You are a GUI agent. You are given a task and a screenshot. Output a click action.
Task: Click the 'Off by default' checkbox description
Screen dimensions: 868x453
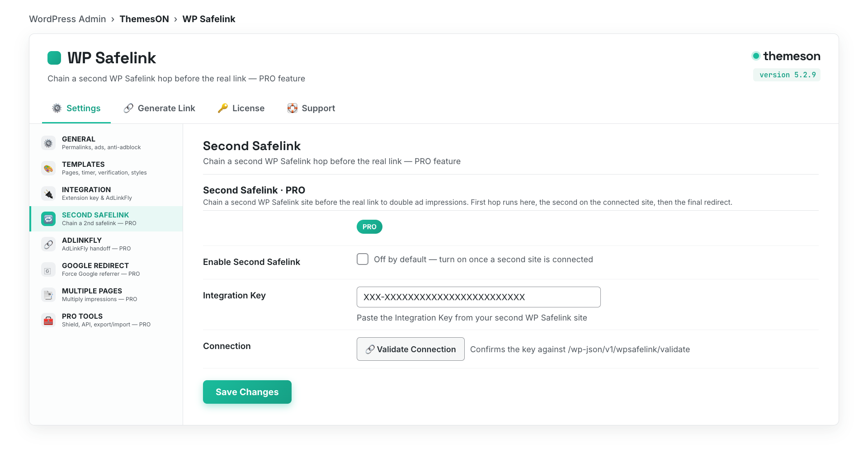pyautogui.click(x=483, y=260)
